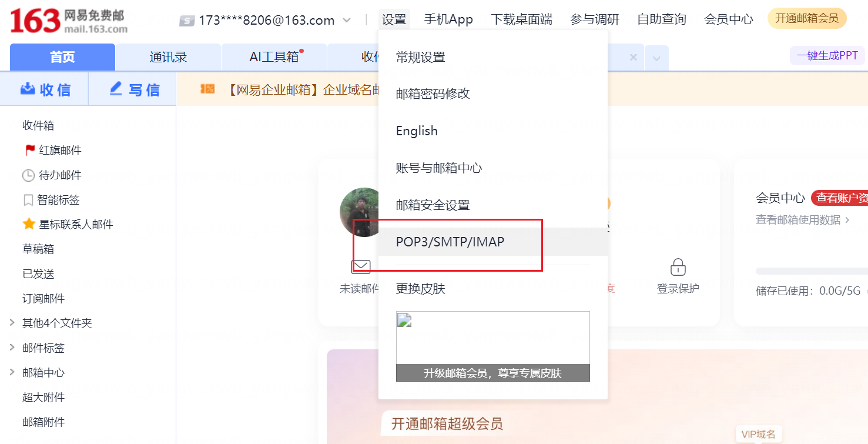868x444 pixels.
Task: Select POP3/SMTP/IMAP from the settings menu
Action: point(450,242)
